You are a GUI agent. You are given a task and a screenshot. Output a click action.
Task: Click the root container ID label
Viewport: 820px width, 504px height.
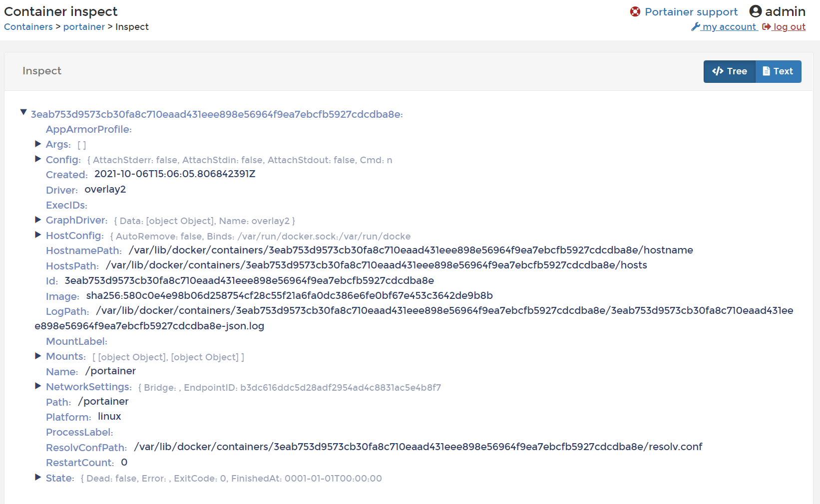(217, 114)
